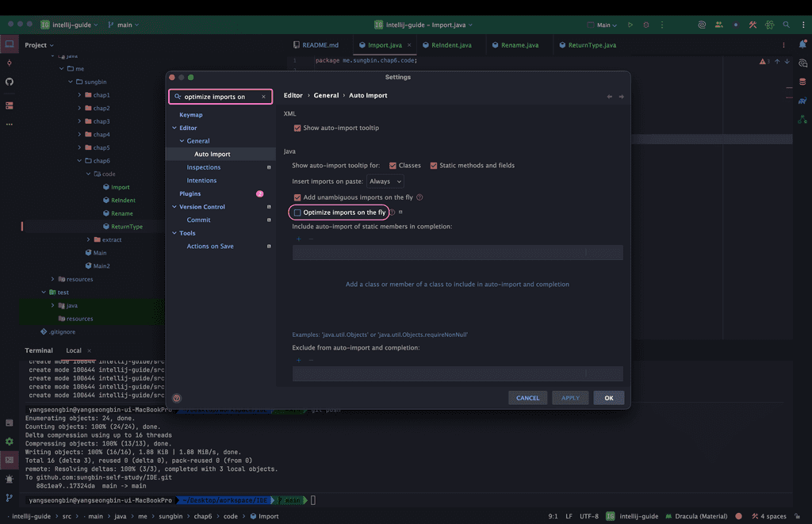
Task: Switch to the ReIndent.java editor tab
Action: (x=446, y=45)
